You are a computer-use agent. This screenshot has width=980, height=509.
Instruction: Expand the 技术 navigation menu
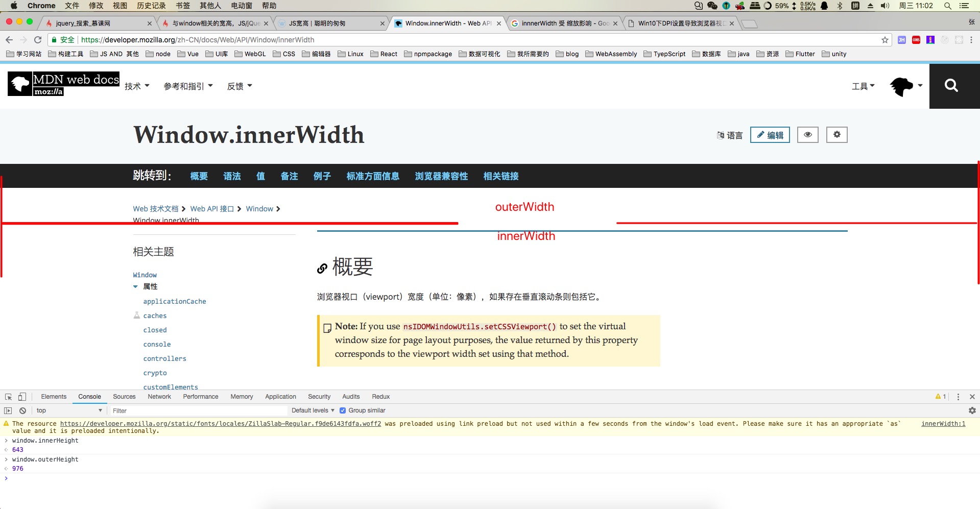137,86
